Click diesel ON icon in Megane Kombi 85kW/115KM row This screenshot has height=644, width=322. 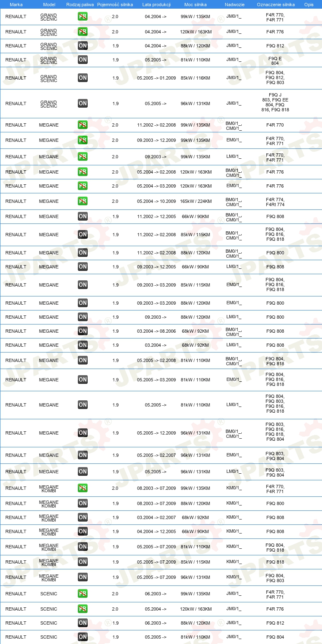[83, 562]
